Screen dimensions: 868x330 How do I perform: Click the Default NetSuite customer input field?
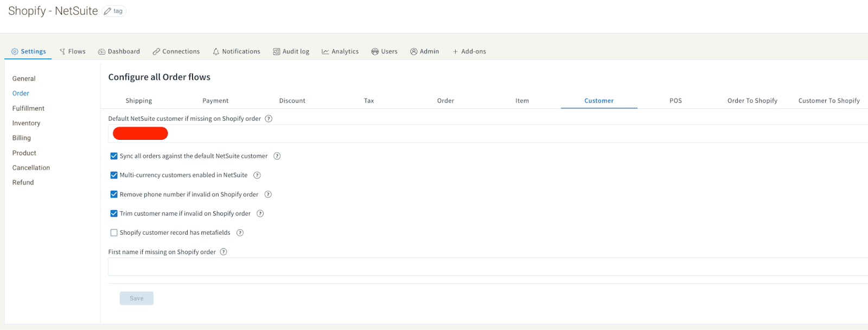tap(488, 133)
